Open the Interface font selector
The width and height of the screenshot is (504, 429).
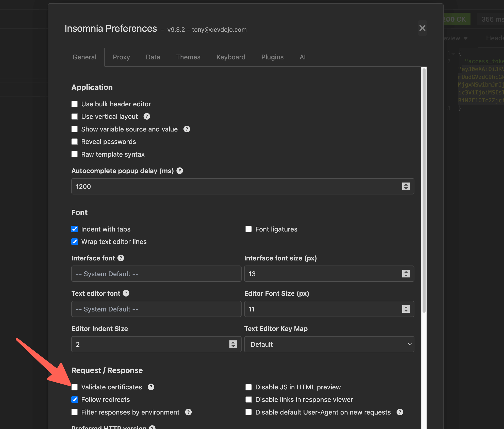pos(156,274)
